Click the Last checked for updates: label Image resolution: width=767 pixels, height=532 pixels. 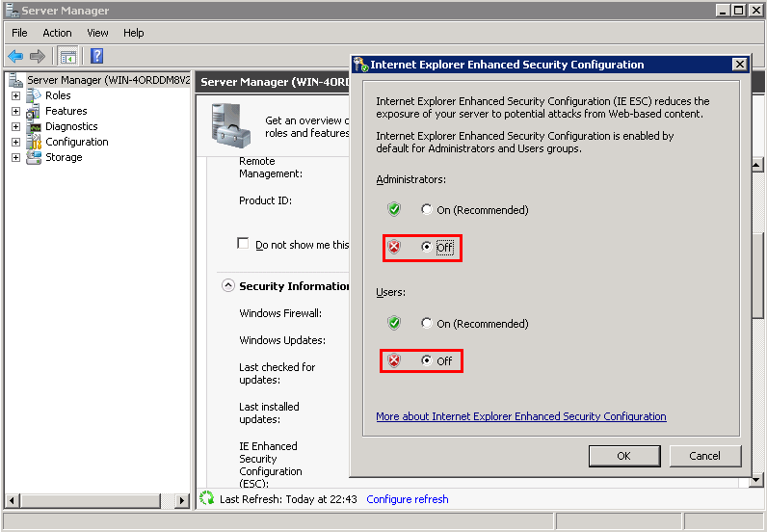278,373
